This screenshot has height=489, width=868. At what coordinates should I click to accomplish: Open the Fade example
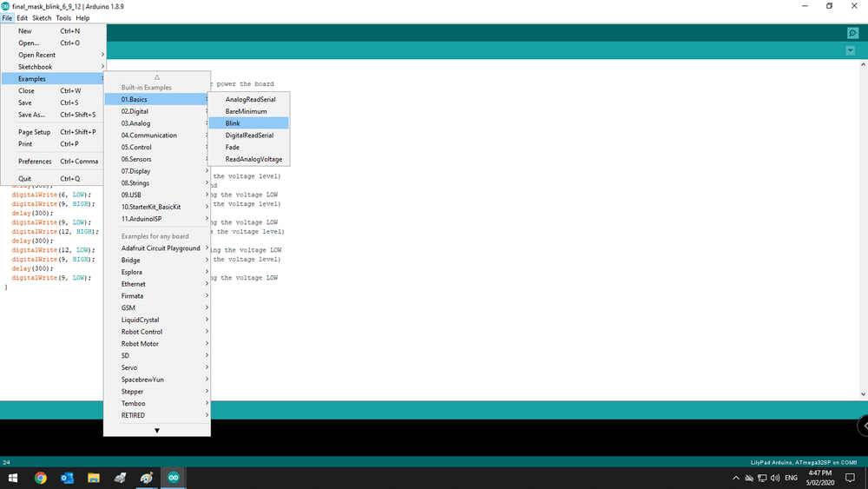click(248, 148)
